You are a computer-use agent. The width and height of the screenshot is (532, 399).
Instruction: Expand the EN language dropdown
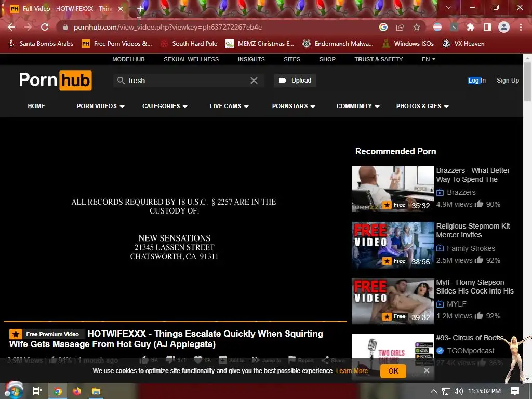click(428, 59)
